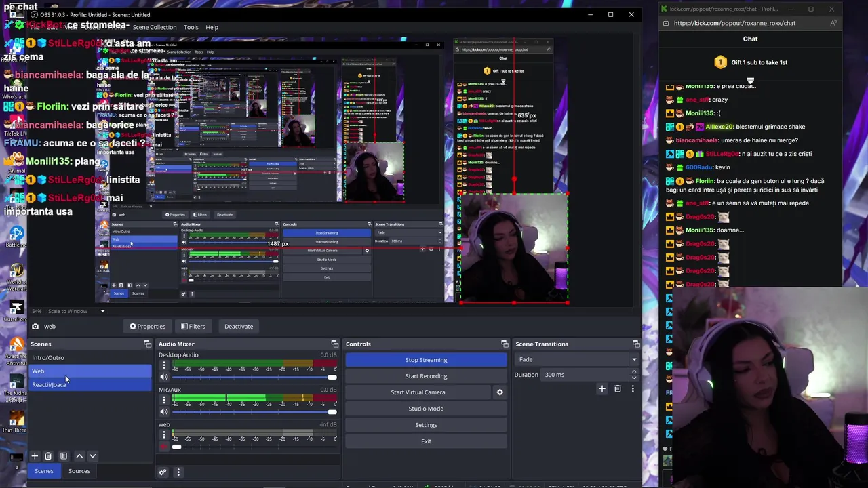Open Scene Collection menu
The image size is (868, 488).
pos(155,27)
